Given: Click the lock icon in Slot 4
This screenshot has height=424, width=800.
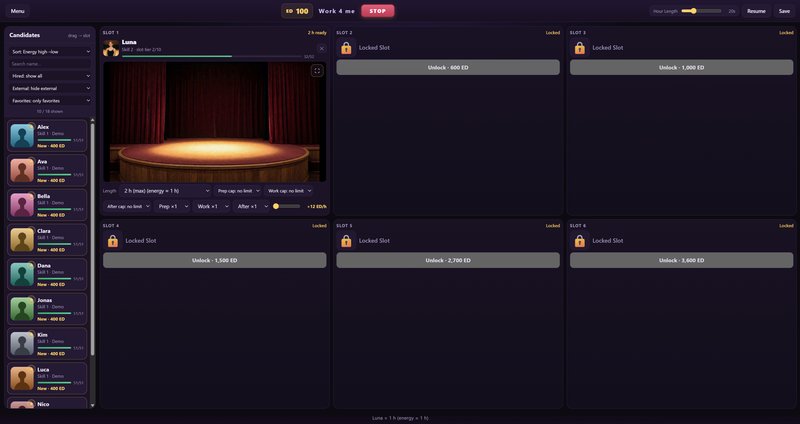Looking at the screenshot, I should coord(113,241).
